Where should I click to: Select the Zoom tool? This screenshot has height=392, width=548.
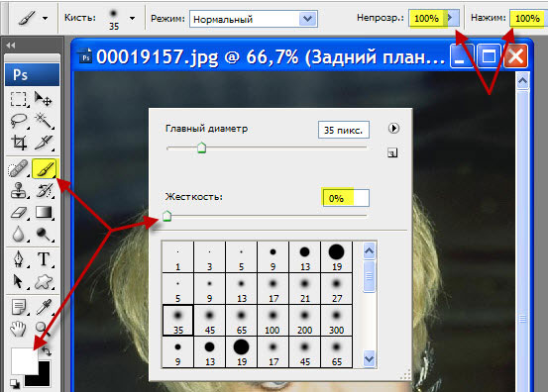[44, 329]
